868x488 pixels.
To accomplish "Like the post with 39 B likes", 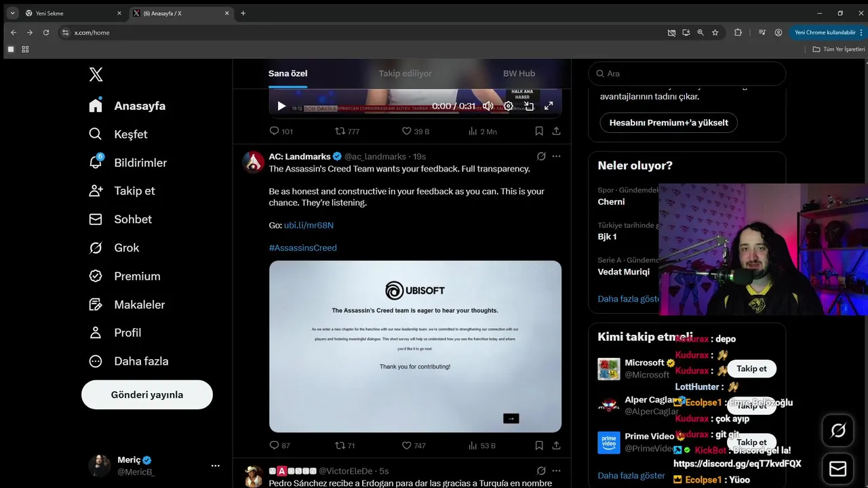I will pyautogui.click(x=415, y=131).
